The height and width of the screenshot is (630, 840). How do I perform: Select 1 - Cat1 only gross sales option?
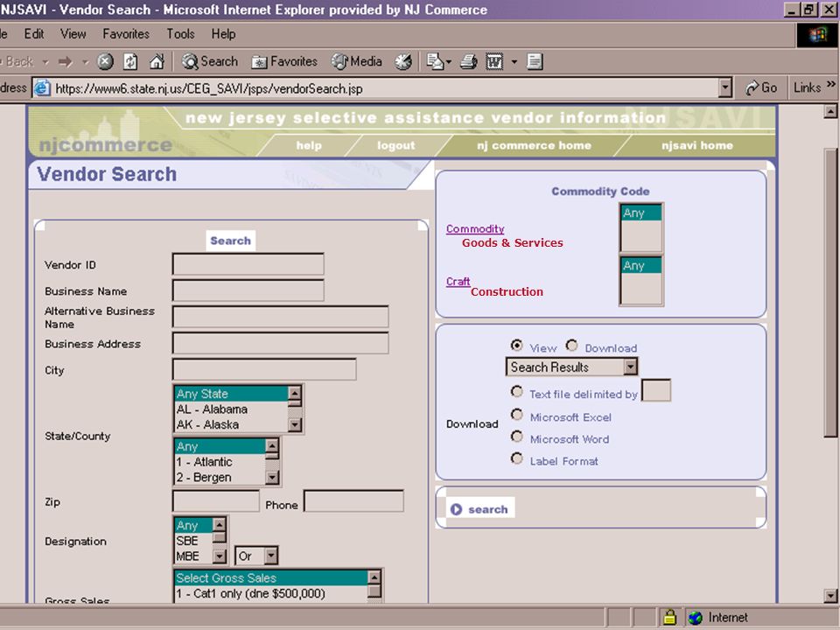[x=271, y=593]
